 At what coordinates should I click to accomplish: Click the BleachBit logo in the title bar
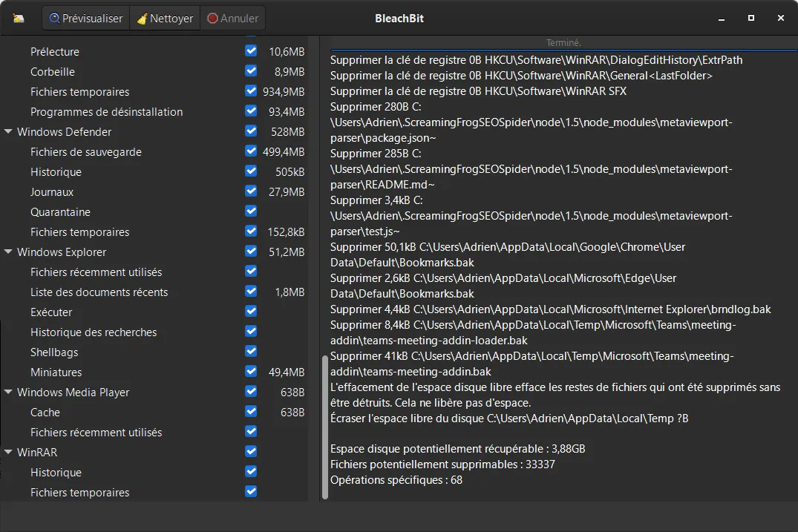(19, 17)
